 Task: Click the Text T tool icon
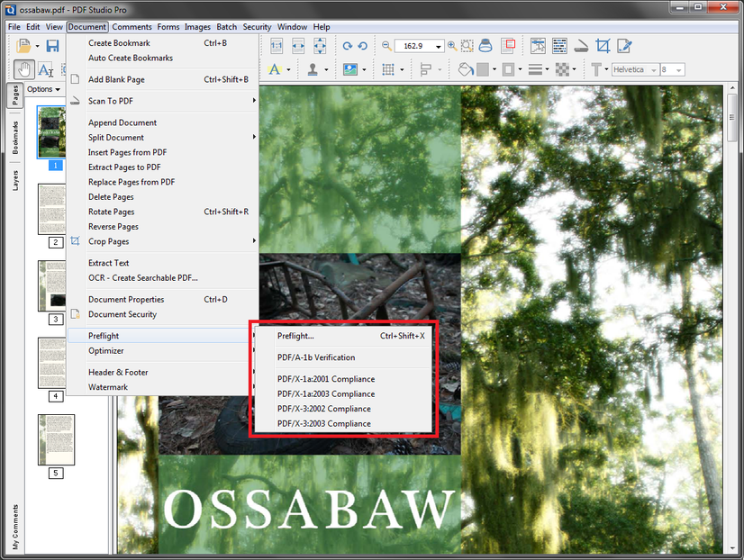[596, 69]
